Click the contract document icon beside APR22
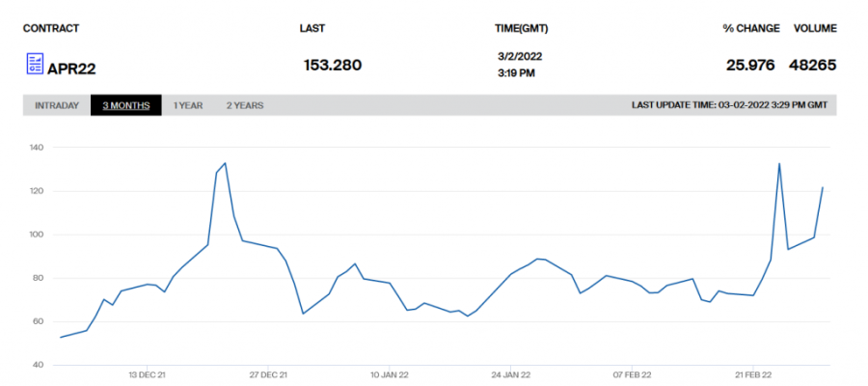 pyautogui.click(x=34, y=66)
